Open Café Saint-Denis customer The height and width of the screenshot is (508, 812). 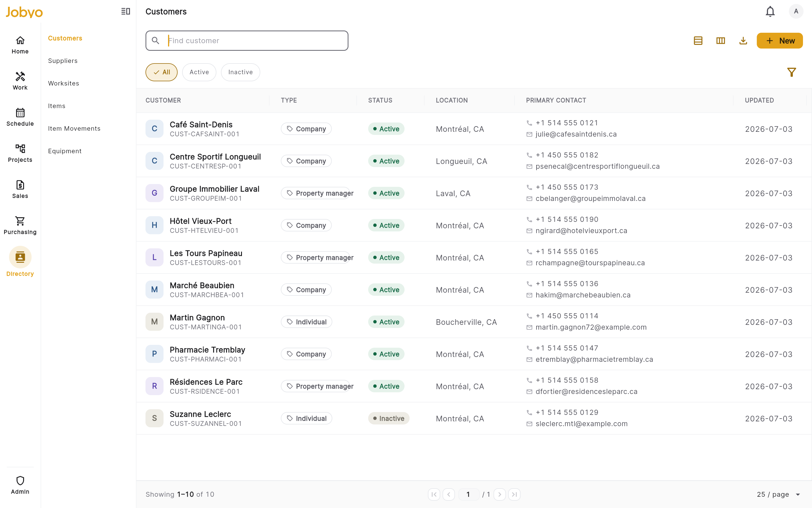(201, 125)
